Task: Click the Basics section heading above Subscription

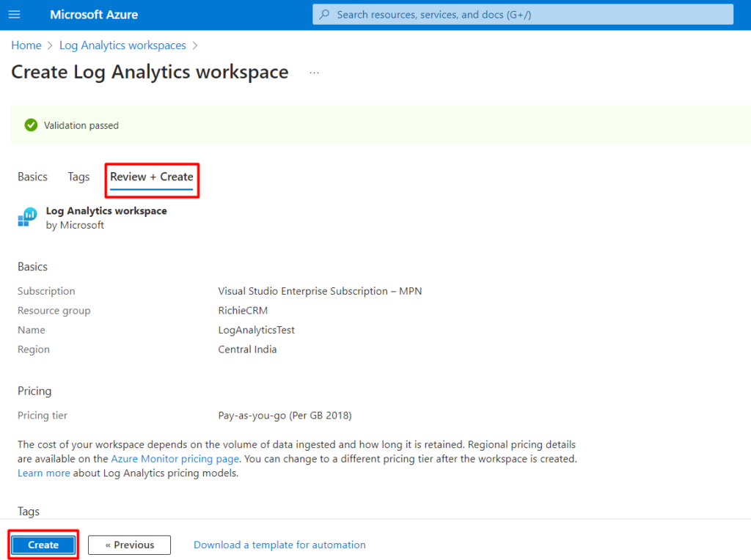Action: pyautogui.click(x=32, y=267)
